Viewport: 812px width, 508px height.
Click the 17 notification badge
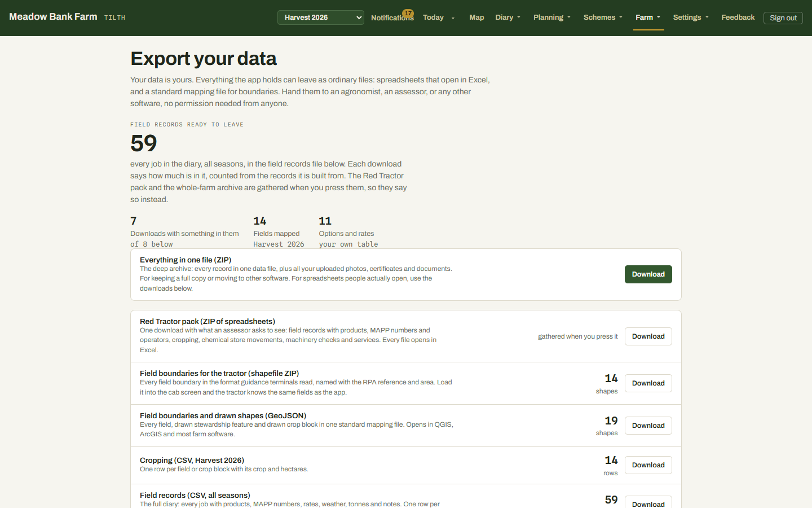point(408,13)
